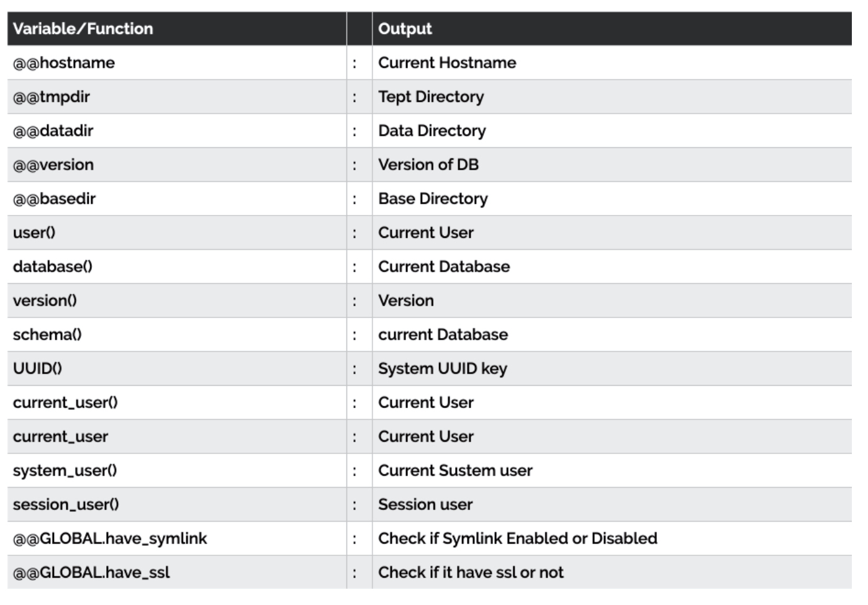Click the user() function cell
Screen dimensions: 868x605
[x=177, y=233]
